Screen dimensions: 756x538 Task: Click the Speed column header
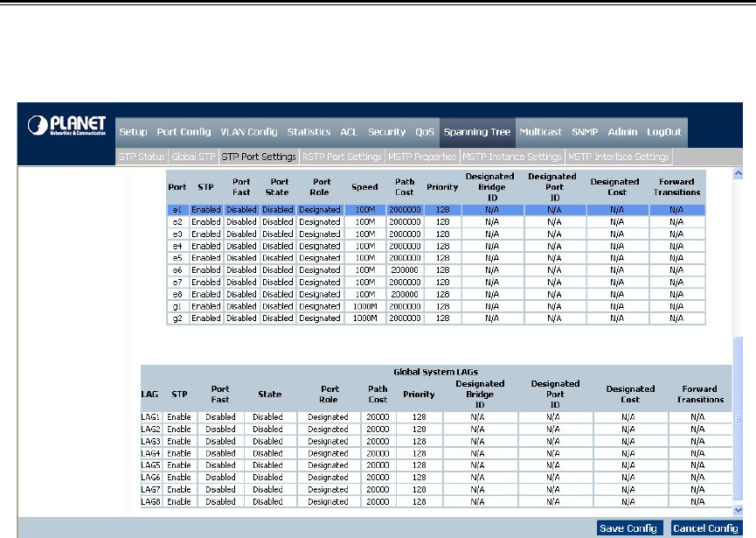(x=364, y=187)
